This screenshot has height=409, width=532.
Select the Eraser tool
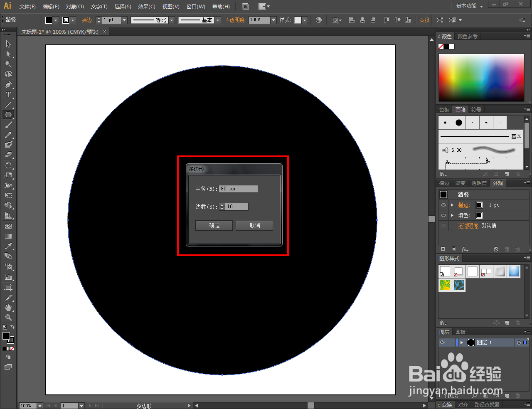[x=8, y=155]
